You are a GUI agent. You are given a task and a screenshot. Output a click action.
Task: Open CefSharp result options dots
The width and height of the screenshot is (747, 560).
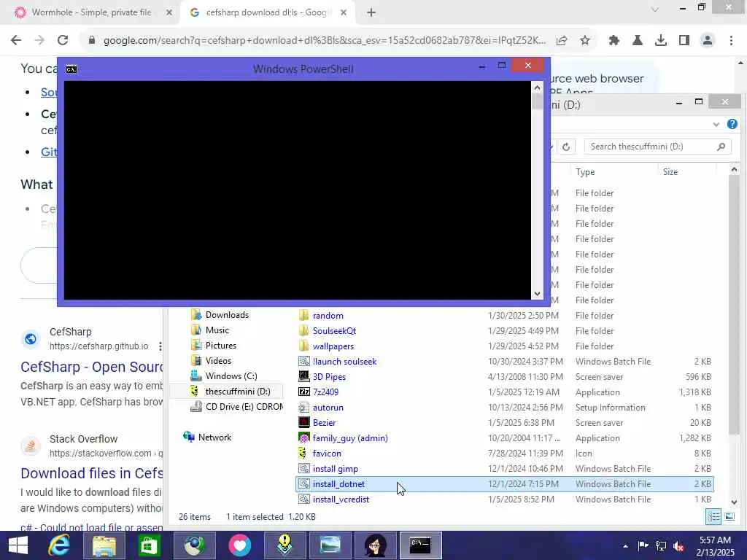coord(160,346)
